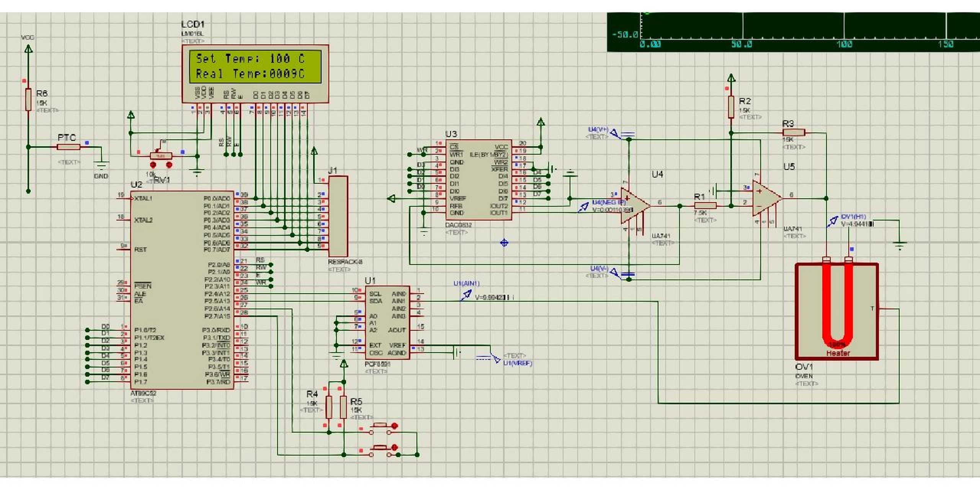980x490 pixels.
Task: Click the "V=4.94418" probe reading
Action: [x=857, y=224]
